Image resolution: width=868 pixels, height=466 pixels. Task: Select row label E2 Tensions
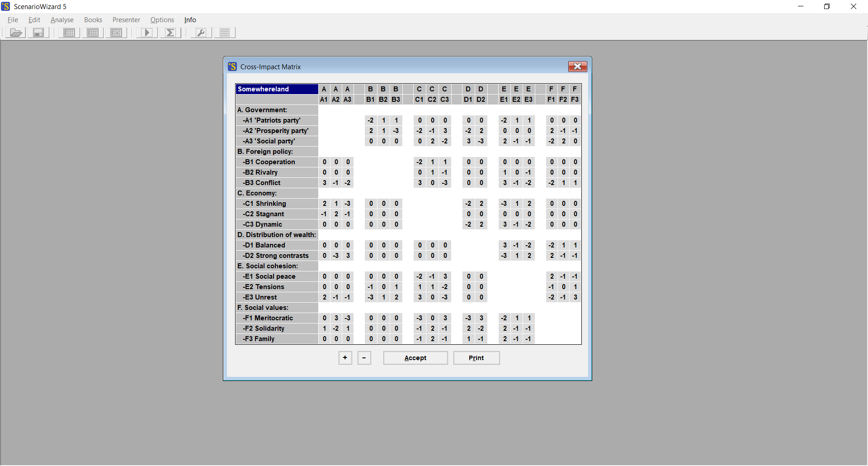(277, 287)
